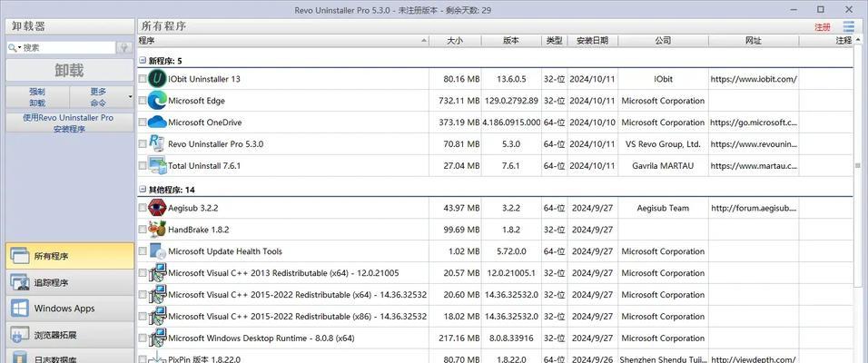Screen dimensions: 868x363
Task: Switch to the Windows Apps section
Action: 70,309
